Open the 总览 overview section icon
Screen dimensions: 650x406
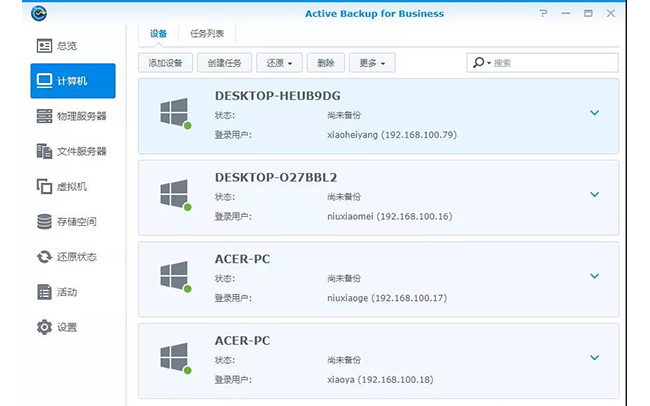44,46
